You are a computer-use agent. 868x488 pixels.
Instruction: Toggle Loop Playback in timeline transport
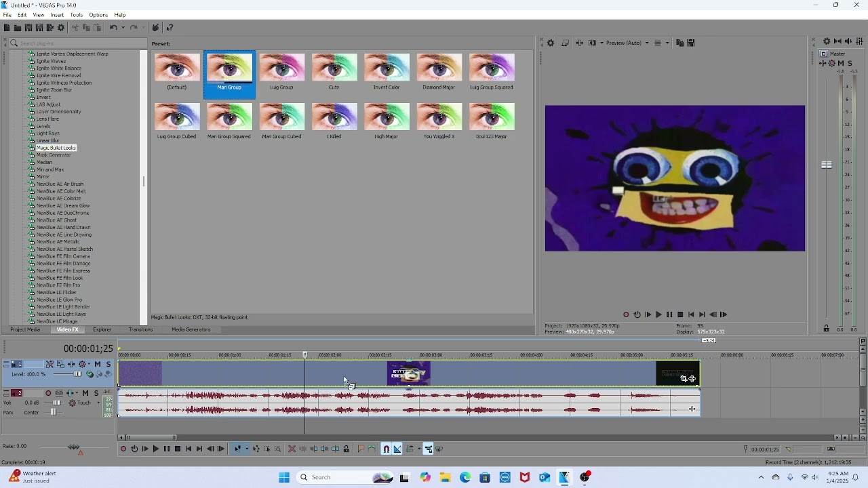click(134, 449)
